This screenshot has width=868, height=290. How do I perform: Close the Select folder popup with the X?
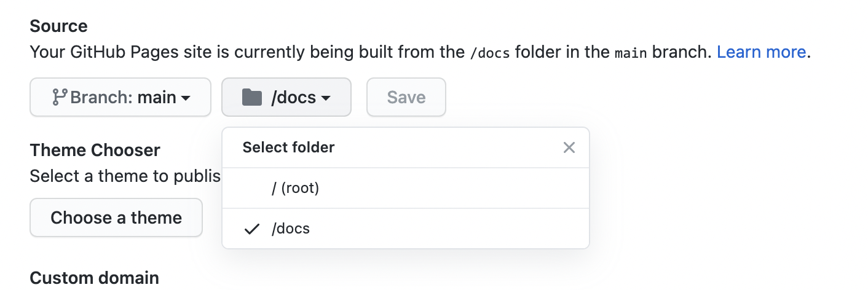point(569,147)
